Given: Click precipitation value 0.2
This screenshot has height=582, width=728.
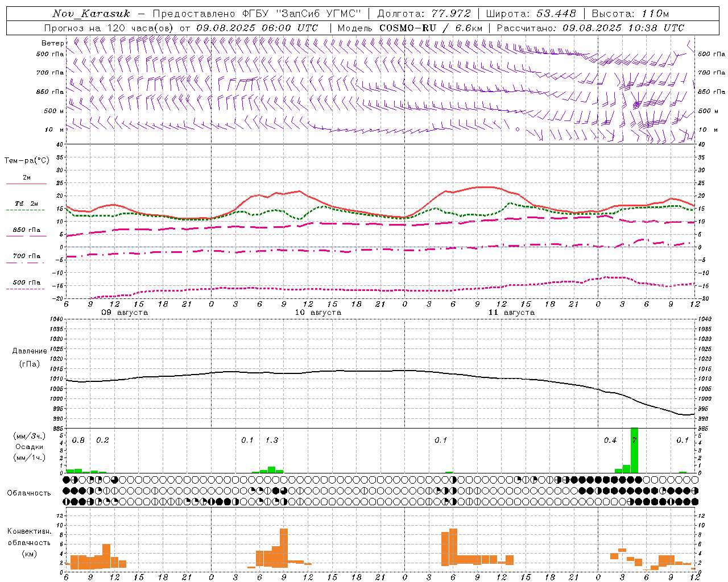Looking at the screenshot, I should coord(102,440).
